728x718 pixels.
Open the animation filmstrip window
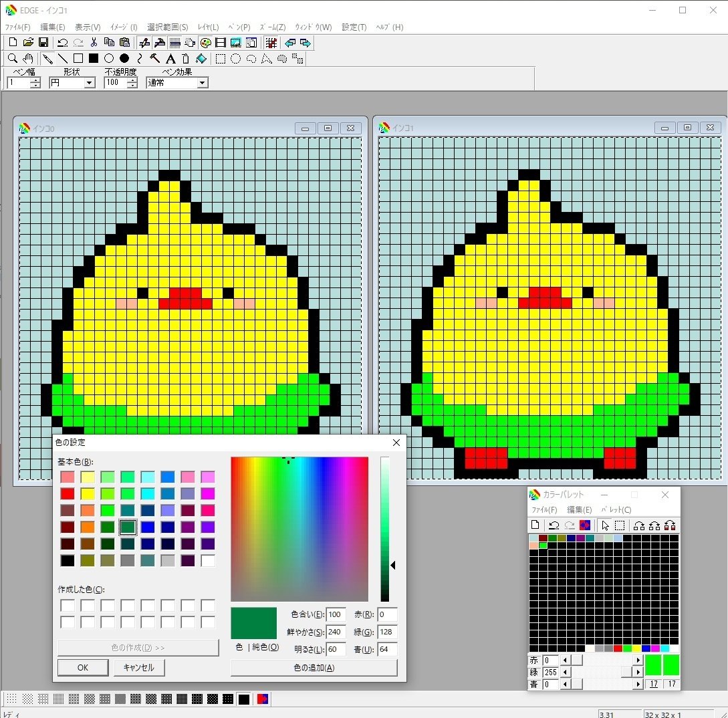[x=221, y=43]
